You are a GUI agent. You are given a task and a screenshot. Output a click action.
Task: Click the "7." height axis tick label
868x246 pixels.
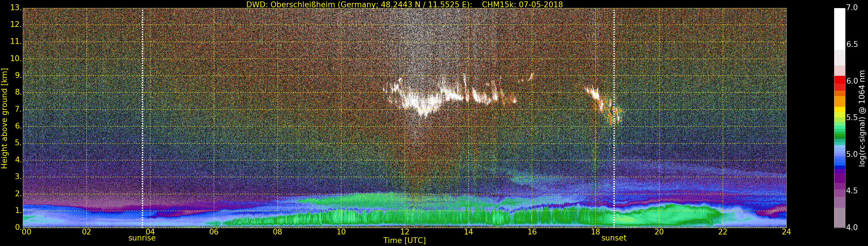pos(18,109)
